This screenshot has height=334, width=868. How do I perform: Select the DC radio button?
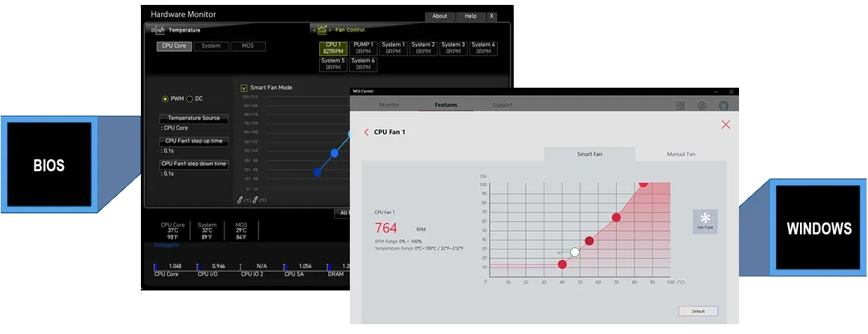[x=189, y=99]
